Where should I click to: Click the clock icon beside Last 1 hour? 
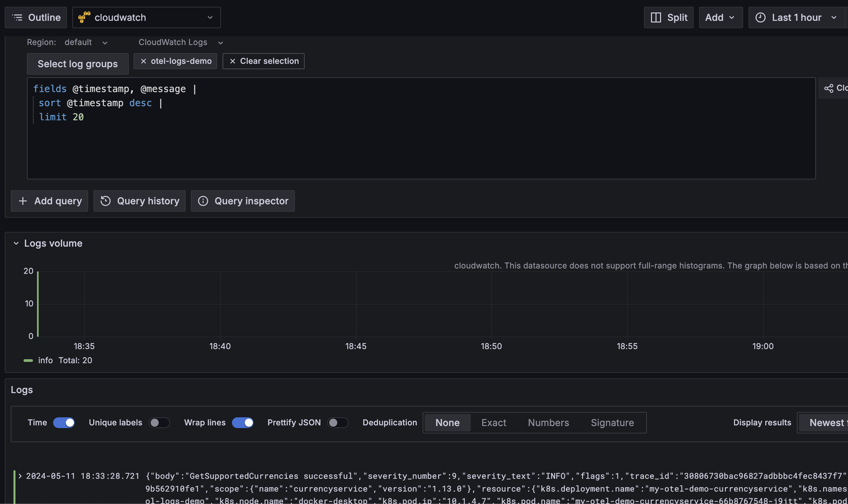click(x=760, y=17)
